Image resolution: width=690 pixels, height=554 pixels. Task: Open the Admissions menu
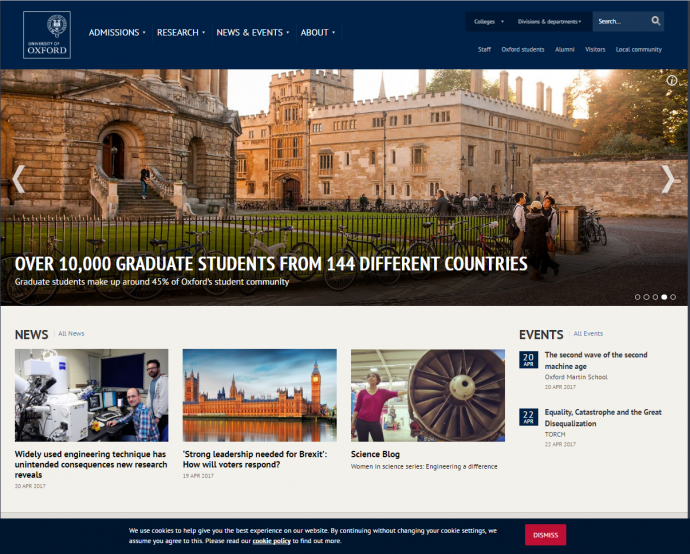[x=116, y=32]
